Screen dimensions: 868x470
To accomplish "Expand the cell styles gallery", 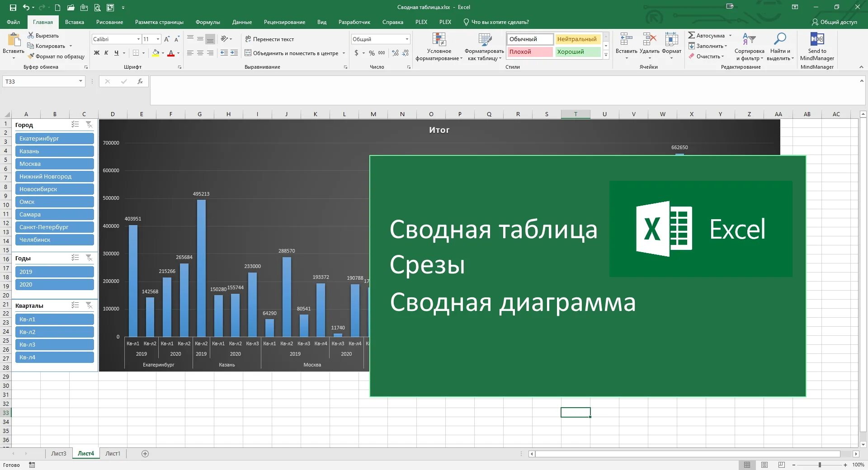I will pos(606,55).
